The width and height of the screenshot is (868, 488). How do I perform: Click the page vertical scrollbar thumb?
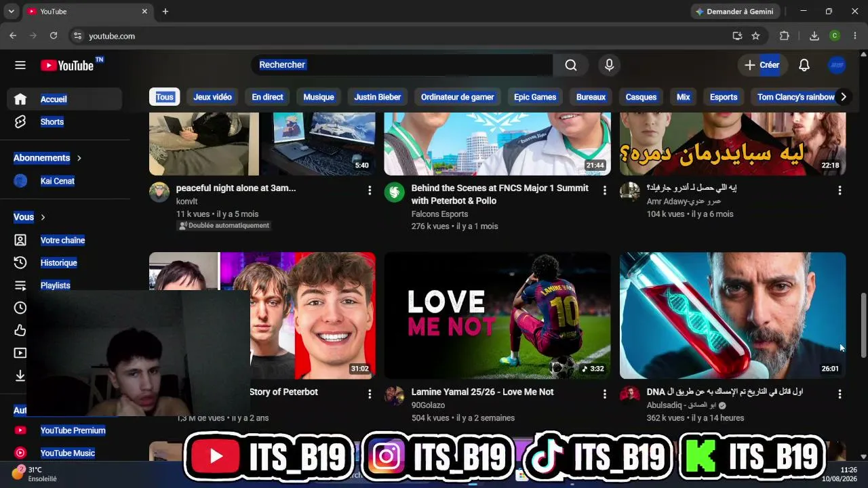(863, 325)
